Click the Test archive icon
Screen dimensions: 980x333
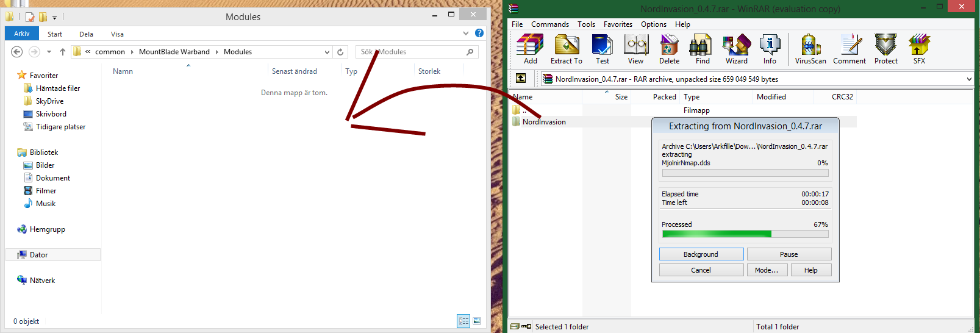(602, 49)
